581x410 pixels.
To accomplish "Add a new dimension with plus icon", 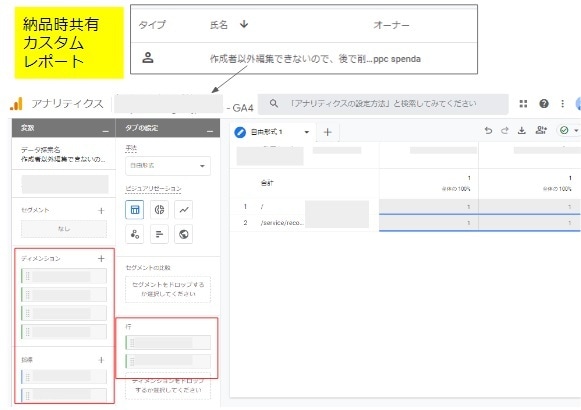I will coord(101,259).
